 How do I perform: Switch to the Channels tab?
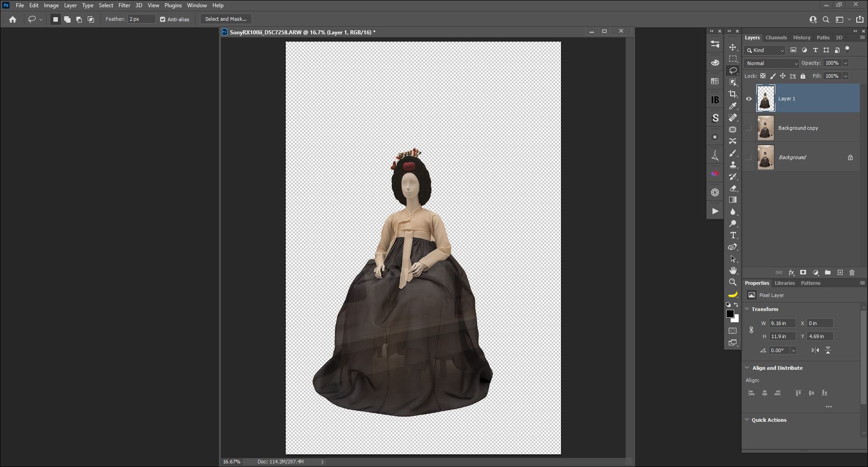click(x=776, y=38)
